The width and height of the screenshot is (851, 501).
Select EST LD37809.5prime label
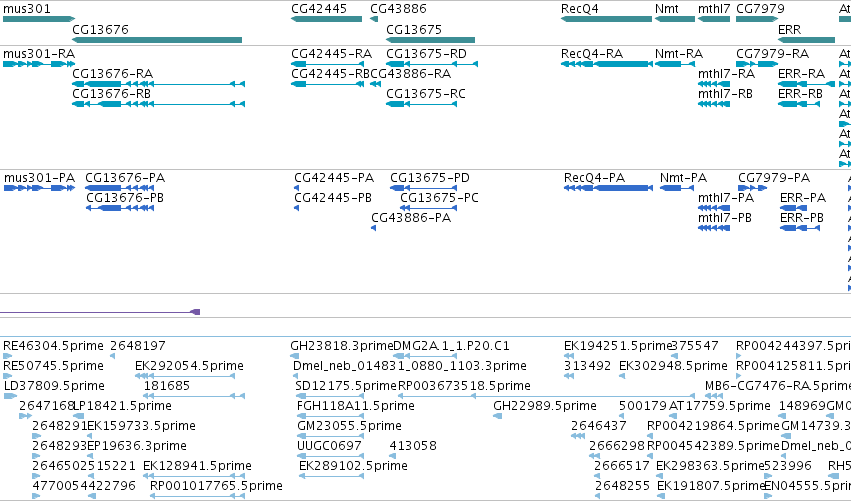coord(54,386)
